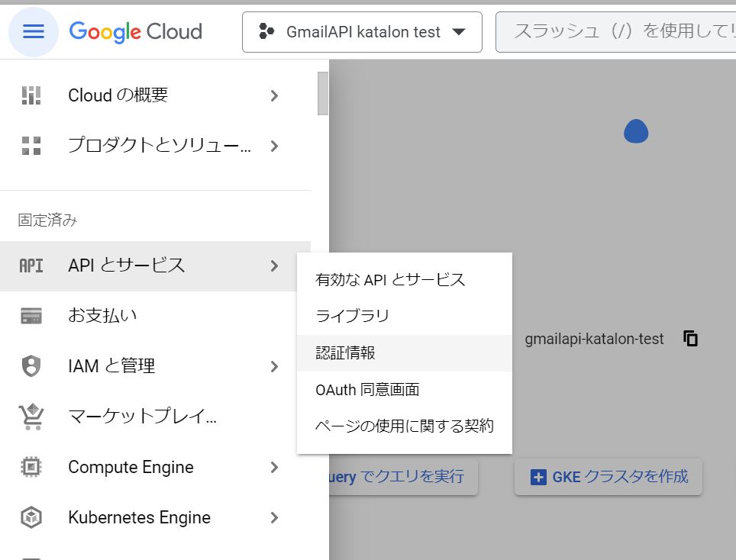Open the navigation hamburger menu icon
Screen dimensions: 736x560
32,31
